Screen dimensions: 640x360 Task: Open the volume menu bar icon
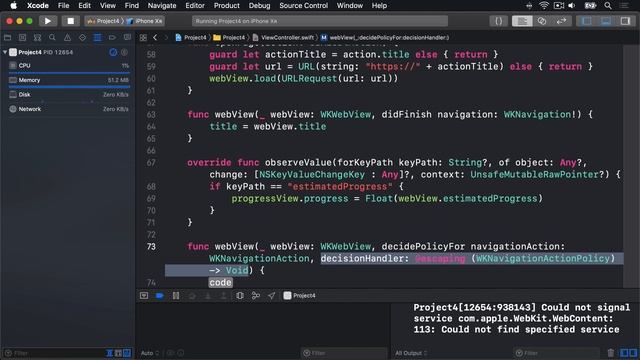pyautogui.click(x=572, y=6)
